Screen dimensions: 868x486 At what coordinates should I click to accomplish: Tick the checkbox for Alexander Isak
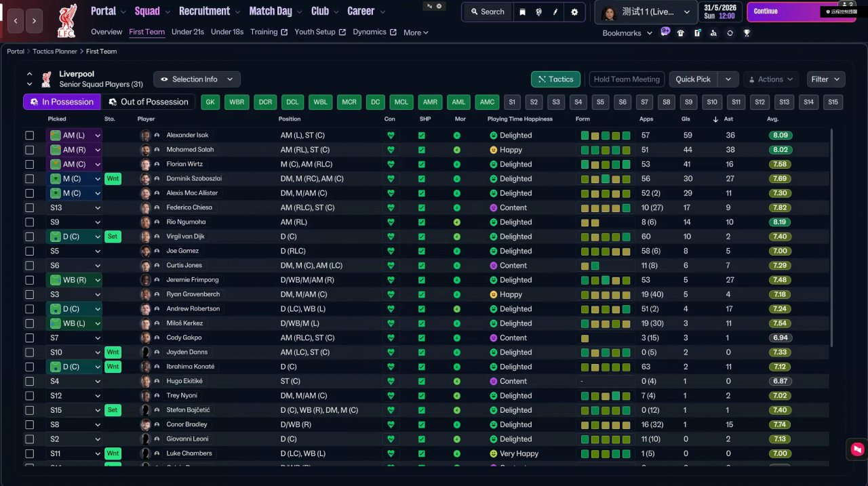30,136
